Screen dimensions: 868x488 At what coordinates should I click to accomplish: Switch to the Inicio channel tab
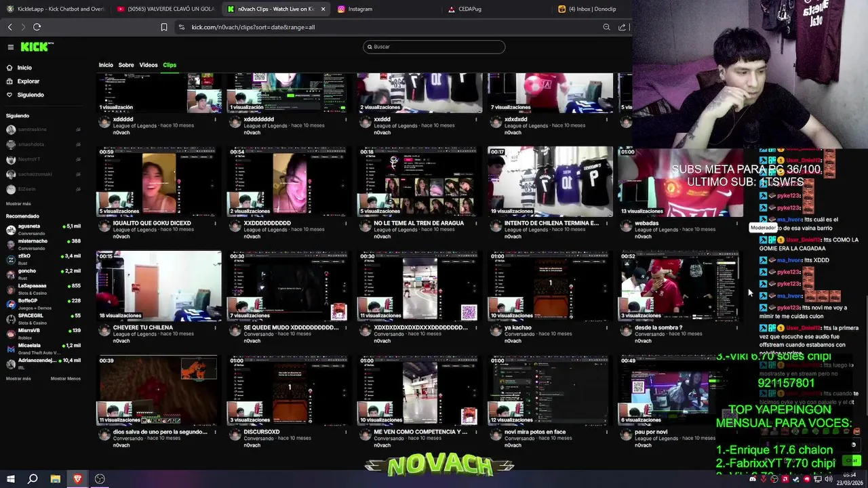(x=106, y=65)
